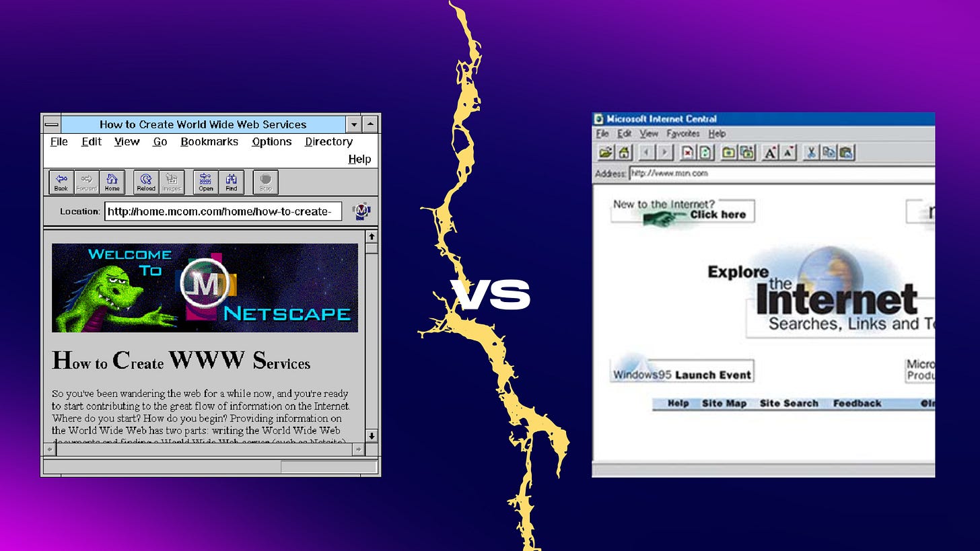980x551 pixels.
Task: Open Netscape's Directory menu
Action: click(328, 141)
